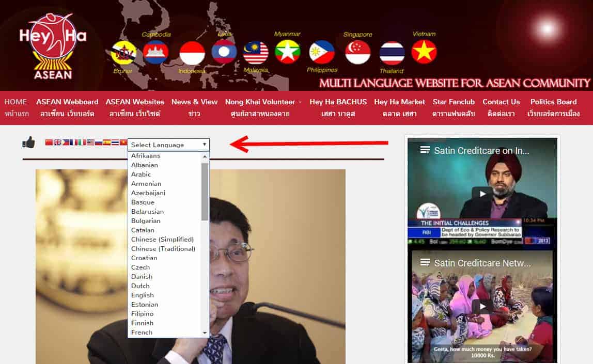Open the Politics Board menu item
The width and height of the screenshot is (593, 364).
[x=553, y=107]
